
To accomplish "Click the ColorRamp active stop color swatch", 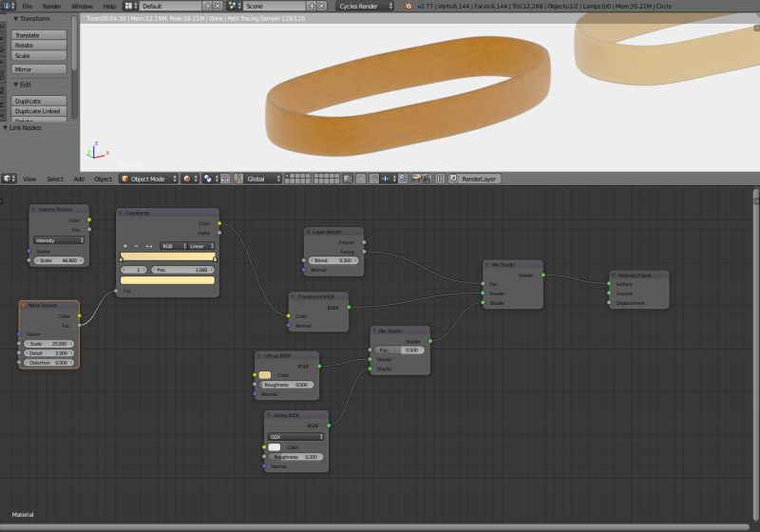I will 168,280.
